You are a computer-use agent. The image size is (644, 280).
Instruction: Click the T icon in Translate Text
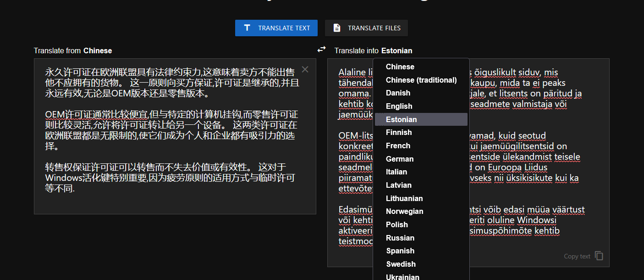[x=247, y=28]
